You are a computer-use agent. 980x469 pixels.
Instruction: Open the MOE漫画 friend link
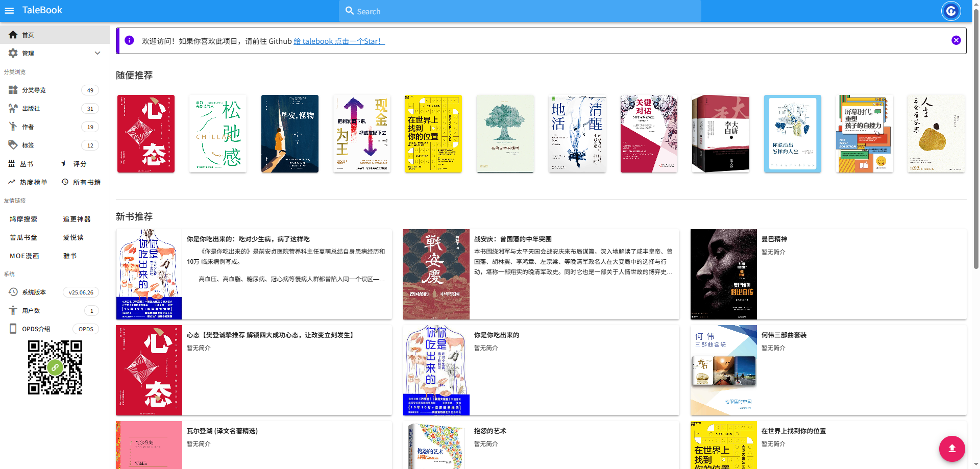pos(24,256)
